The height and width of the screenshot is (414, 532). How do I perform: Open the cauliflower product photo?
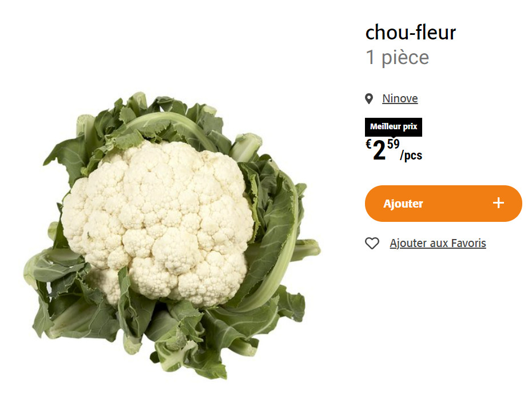tap(172, 236)
